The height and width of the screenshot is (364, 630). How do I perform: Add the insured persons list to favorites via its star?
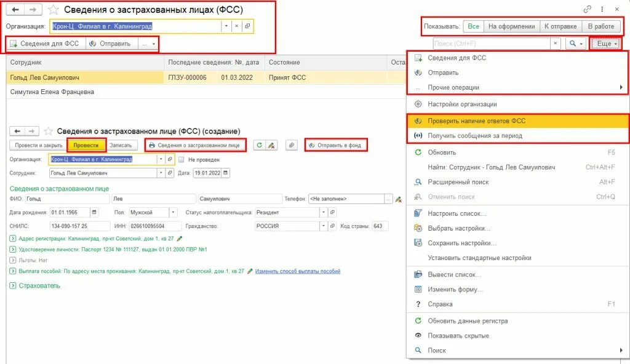tap(53, 10)
